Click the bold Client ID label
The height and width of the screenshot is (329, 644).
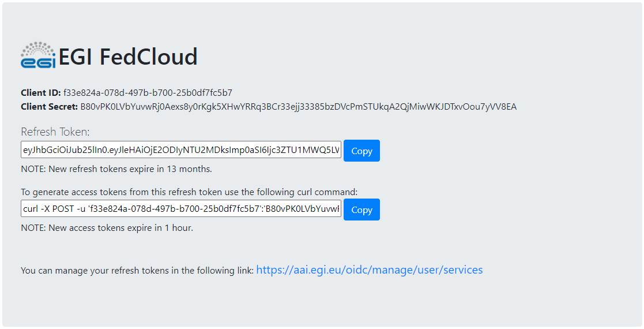40,92
